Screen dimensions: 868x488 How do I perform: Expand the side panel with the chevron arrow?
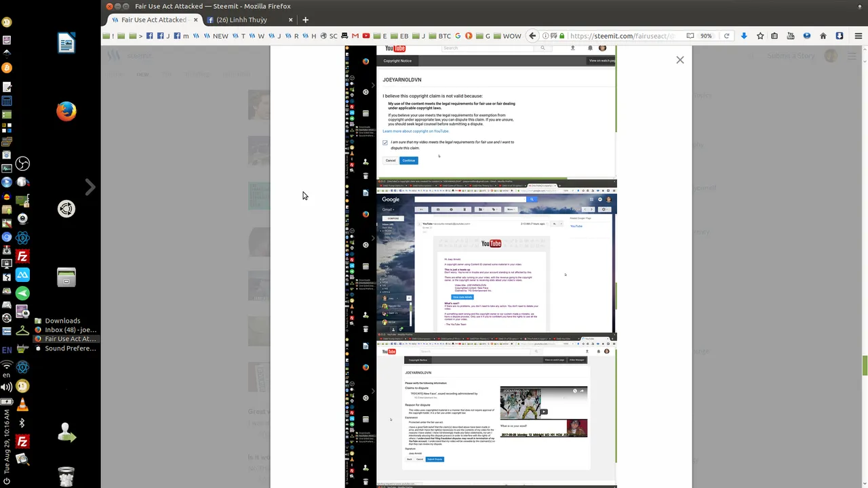tap(90, 187)
